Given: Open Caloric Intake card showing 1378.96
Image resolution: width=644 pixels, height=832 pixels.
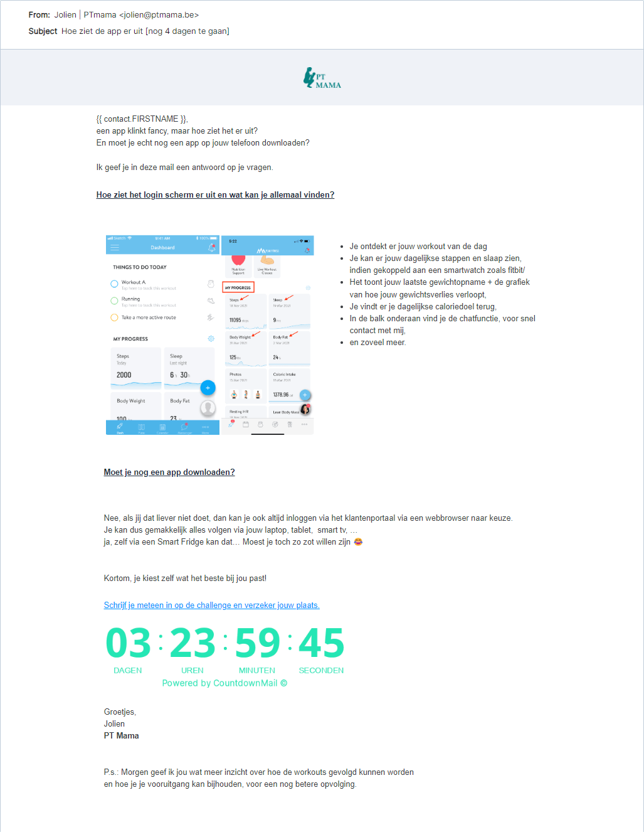Looking at the screenshot, I should 289,386.
